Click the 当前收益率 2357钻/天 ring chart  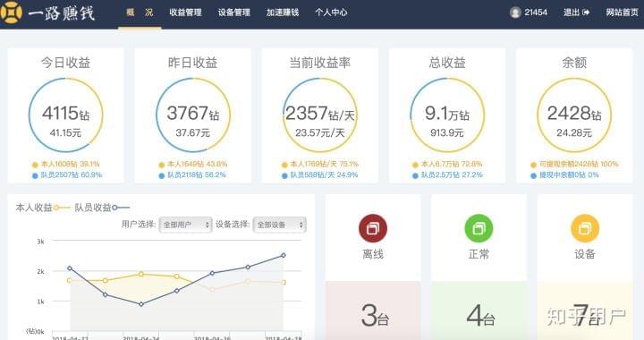click(320, 115)
